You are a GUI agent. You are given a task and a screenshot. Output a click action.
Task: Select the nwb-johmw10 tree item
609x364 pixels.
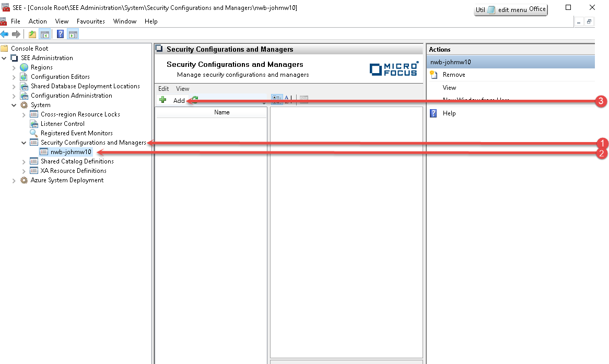point(71,152)
